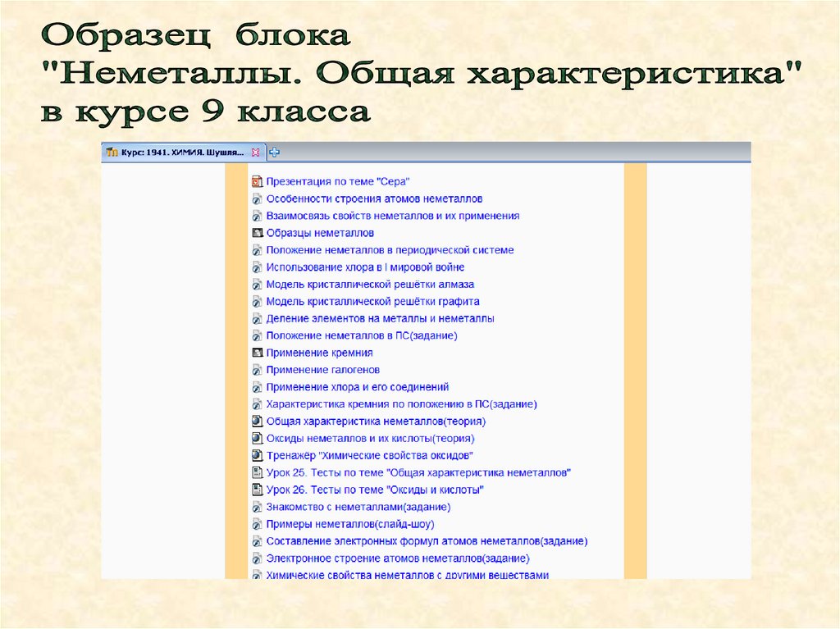Close the "Курс: 1941. ХИМИЯ" tab

(x=256, y=153)
